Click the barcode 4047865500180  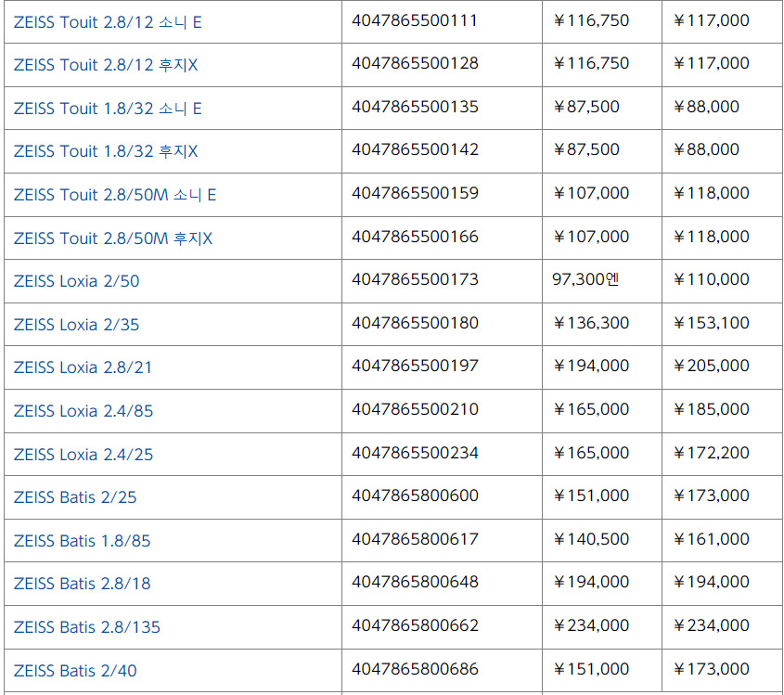point(415,323)
